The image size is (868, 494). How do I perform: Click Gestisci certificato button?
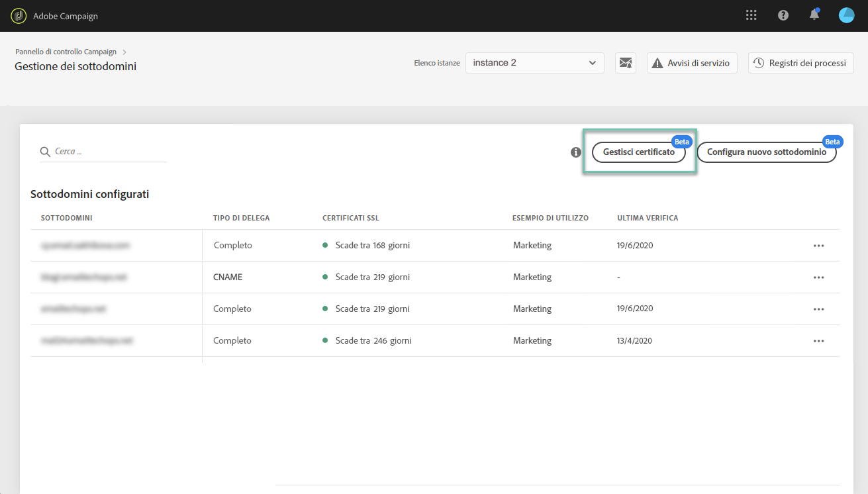[x=639, y=152]
